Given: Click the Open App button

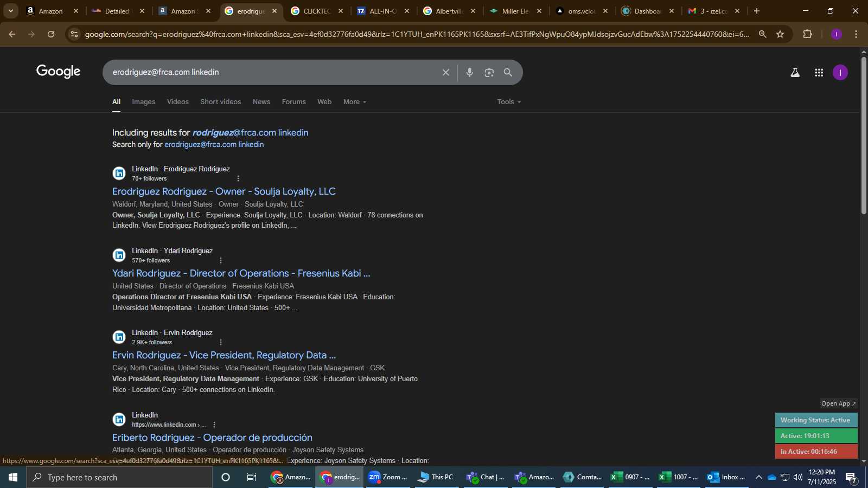Looking at the screenshot, I should 838,403.
